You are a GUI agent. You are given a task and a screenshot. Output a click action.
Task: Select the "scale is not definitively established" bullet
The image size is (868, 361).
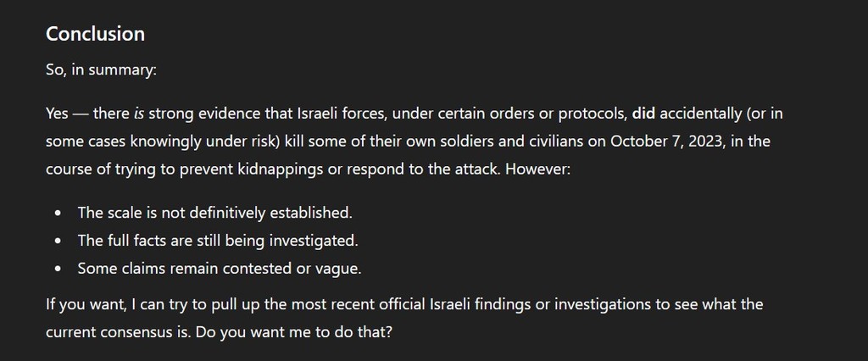pos(214,212)
